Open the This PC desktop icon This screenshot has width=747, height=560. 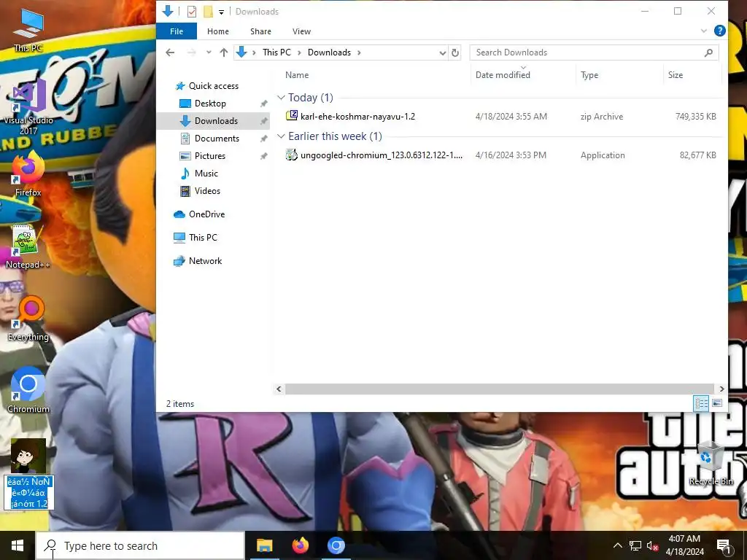pyautogui.click(x=28, y=29)
